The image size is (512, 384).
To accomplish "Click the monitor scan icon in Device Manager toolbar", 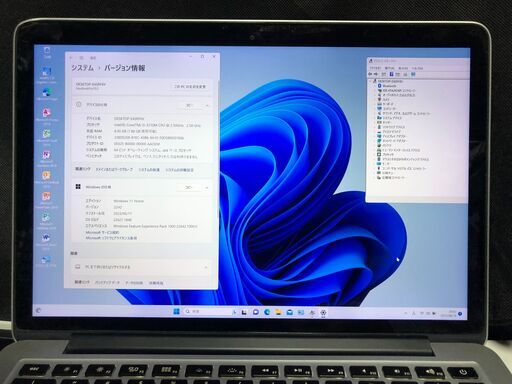I will point(413,74).
